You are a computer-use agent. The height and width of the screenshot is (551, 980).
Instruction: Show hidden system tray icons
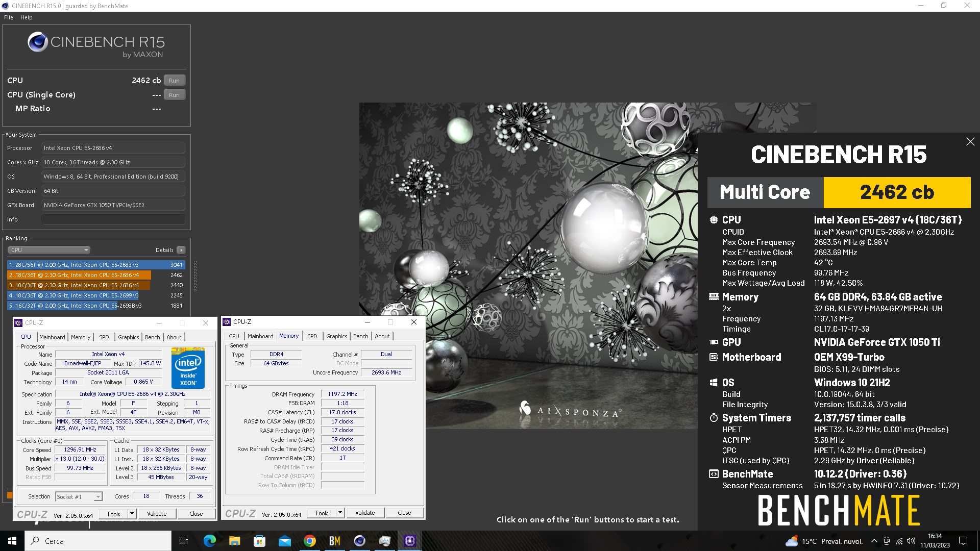(874, 541)
